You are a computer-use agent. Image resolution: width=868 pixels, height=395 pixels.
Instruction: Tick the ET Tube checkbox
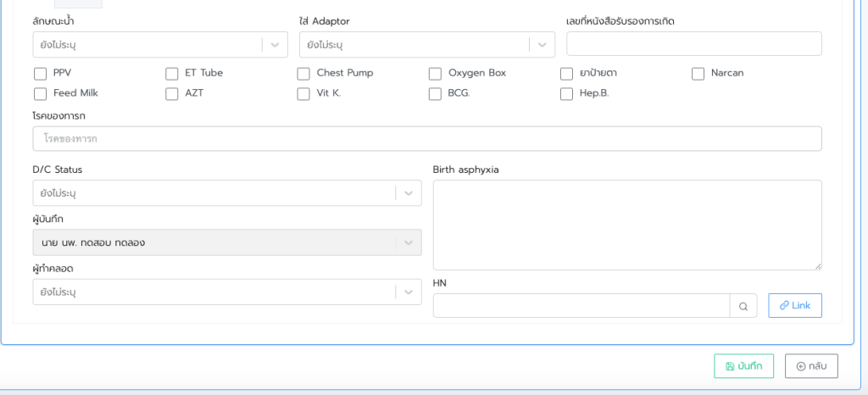click(172, 74)
